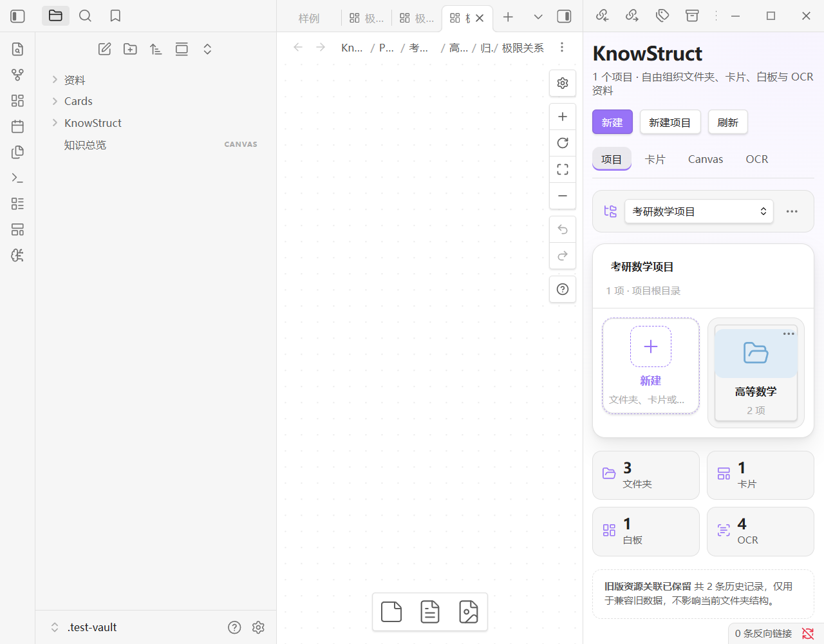Open canvas help

[x=563, y=289]
